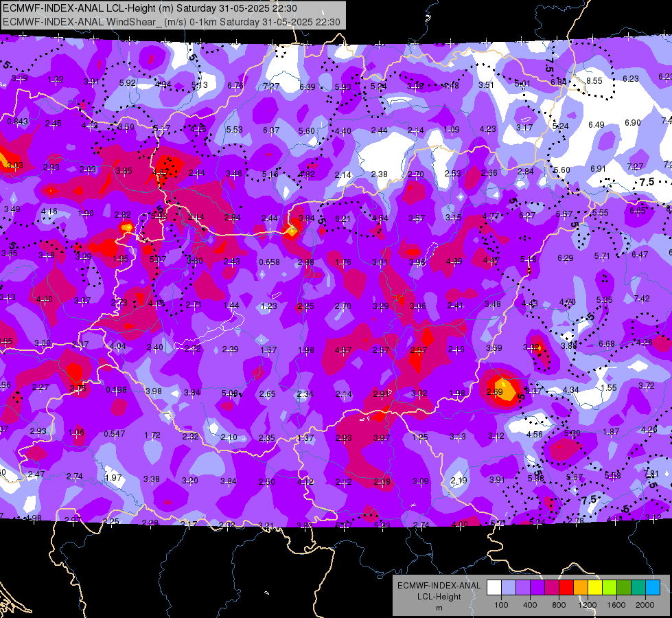Click the legend tick label 800
Image resolution: width=672 pixels, height=618 pixels.
click(x=559, y=605)
